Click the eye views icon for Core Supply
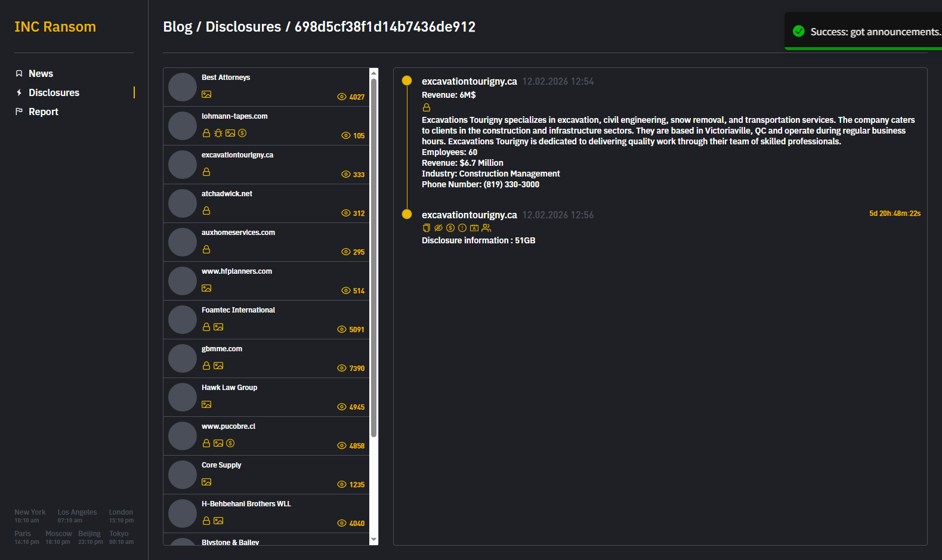This screenshot has height=560, width=942. 342,484
